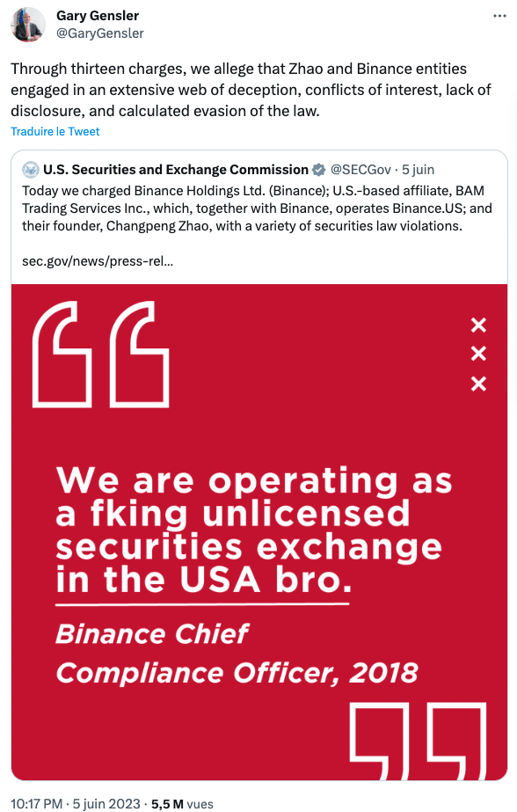Screen dimensions: 517x812
Task: Click the middle white X mark
Action: pyautogui.click(x=478, y=355)
